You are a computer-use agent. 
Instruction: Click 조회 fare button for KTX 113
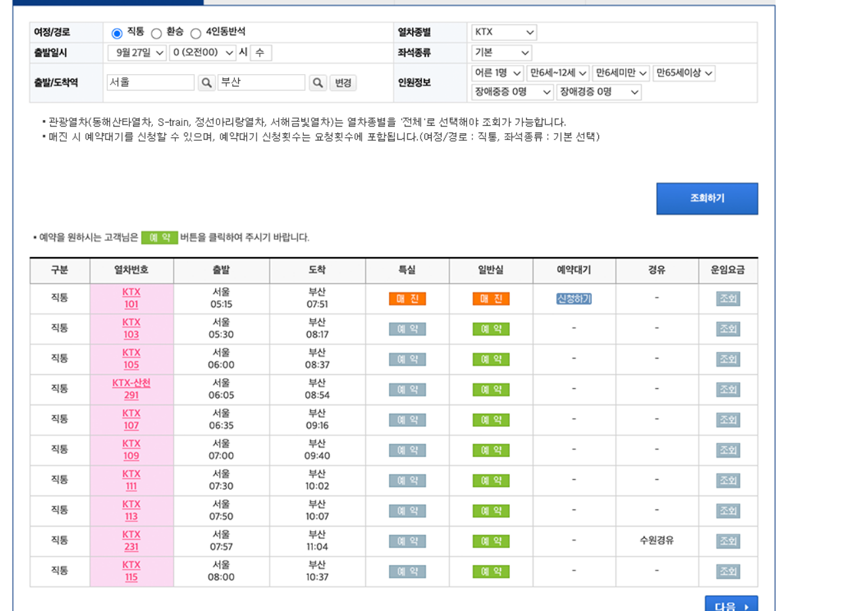click(x=728, y=511)
